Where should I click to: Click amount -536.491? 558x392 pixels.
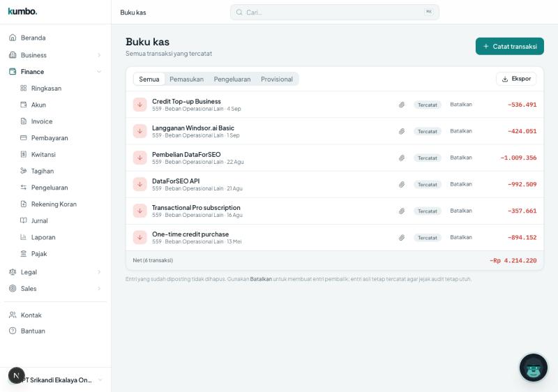522,105
